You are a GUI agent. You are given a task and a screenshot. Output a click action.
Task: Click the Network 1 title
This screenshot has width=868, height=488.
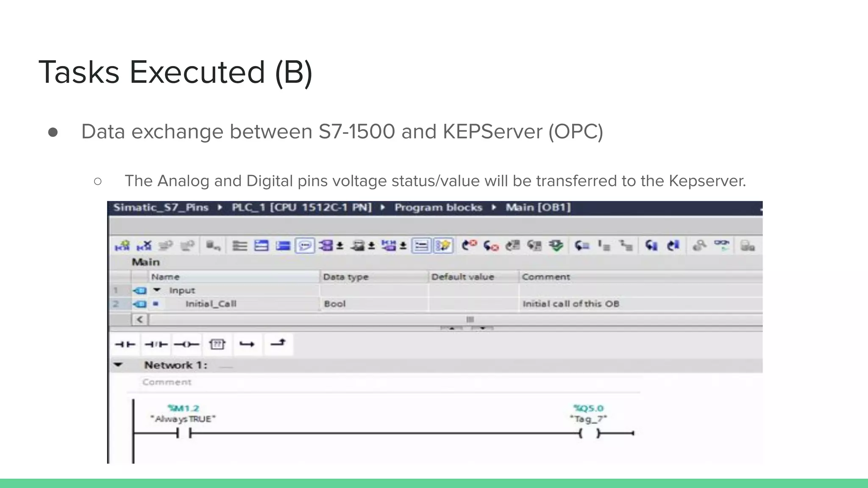tap(175, 365)
